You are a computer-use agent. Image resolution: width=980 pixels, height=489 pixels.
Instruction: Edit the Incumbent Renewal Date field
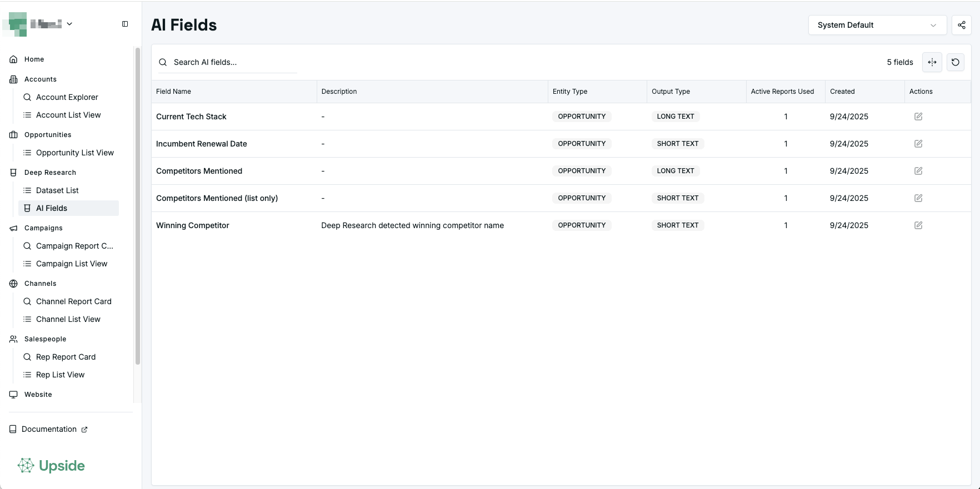pos(918,144)
